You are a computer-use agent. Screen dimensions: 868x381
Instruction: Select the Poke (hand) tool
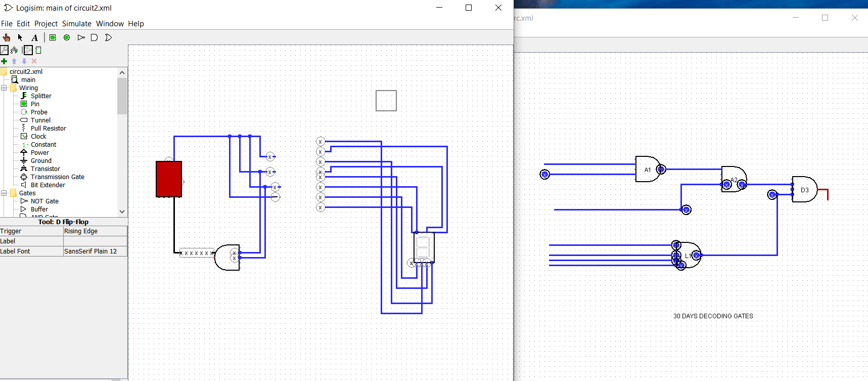pos(7,37)
